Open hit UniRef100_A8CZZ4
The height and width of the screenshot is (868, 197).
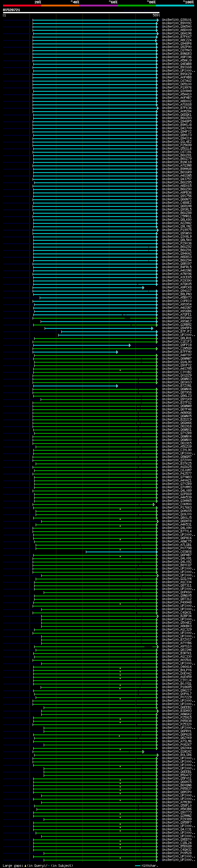[177, 40]
